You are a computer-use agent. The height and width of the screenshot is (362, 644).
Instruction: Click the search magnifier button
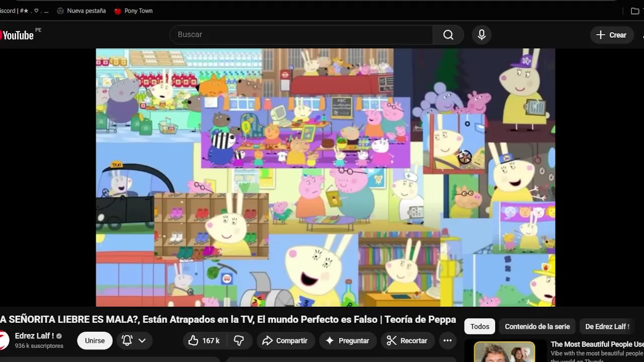click(448, 35)
